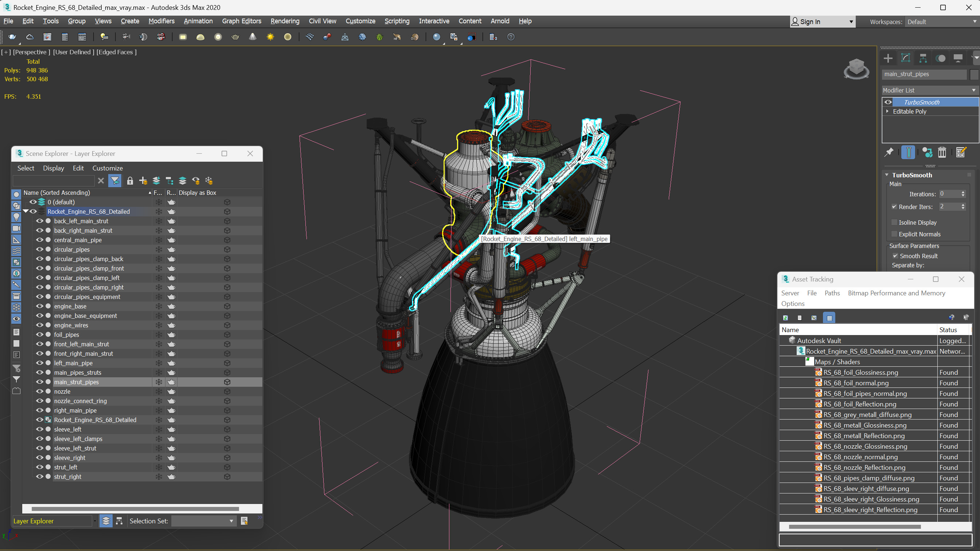980x551 pixels.
Task: Click the sun light icon in toolbar
Action: tap(270, 37)
